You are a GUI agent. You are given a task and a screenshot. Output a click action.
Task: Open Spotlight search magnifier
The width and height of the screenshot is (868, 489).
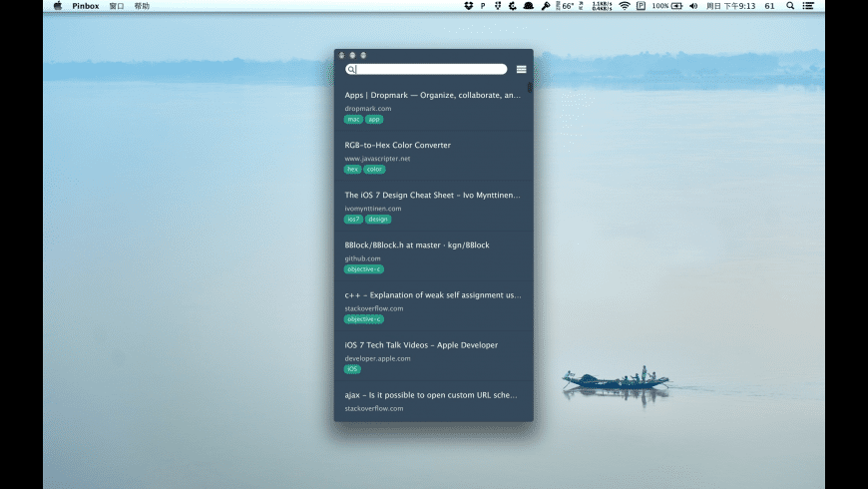coord(790,6)
